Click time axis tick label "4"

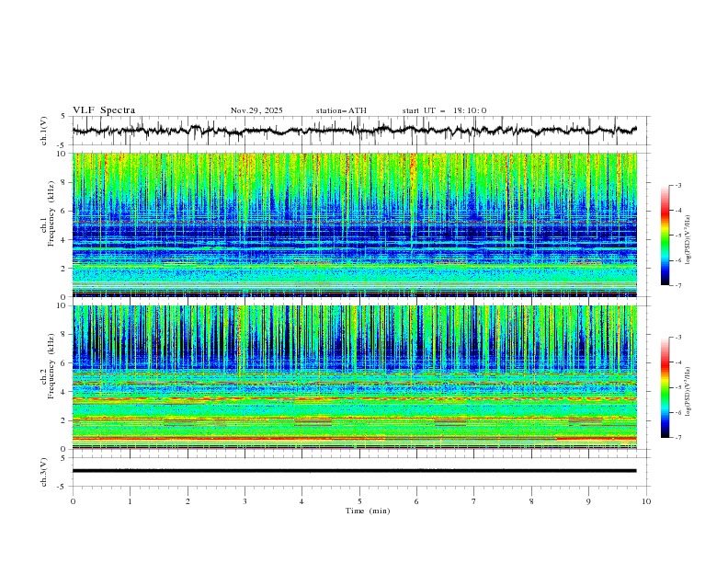[x=301, y=501]
